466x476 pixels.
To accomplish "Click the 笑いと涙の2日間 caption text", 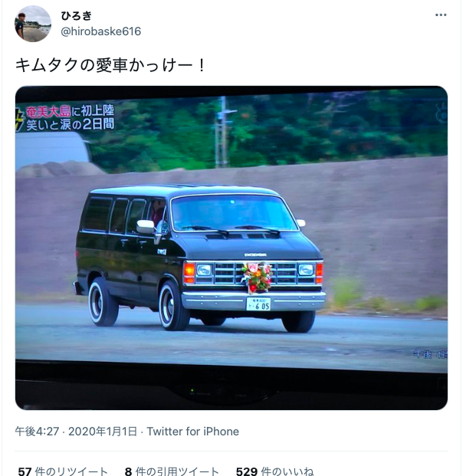I will click(x=70, y=124).
